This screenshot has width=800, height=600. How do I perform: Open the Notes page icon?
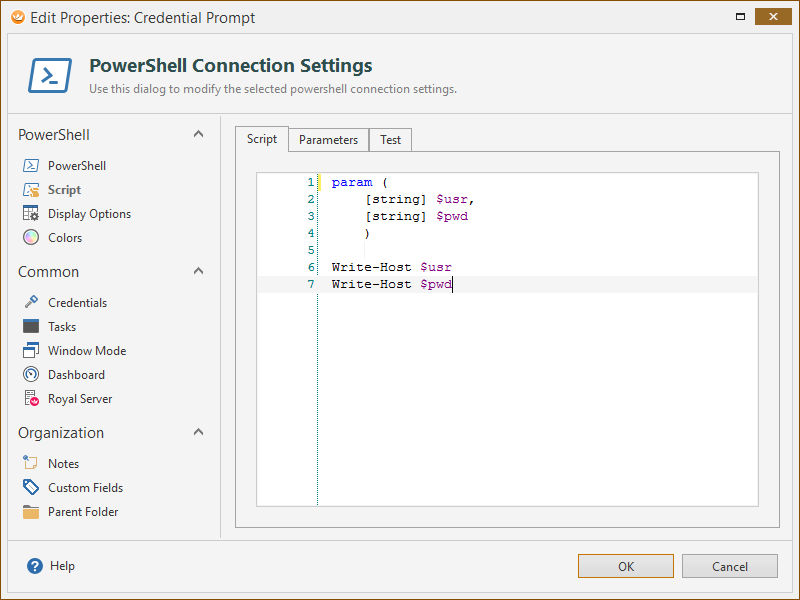point(30,464)
